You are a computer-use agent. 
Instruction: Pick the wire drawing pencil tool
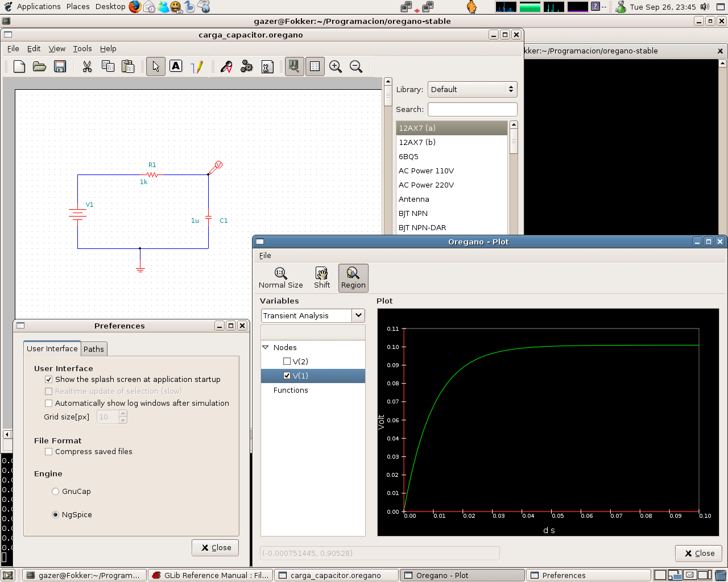coord(197,66)
